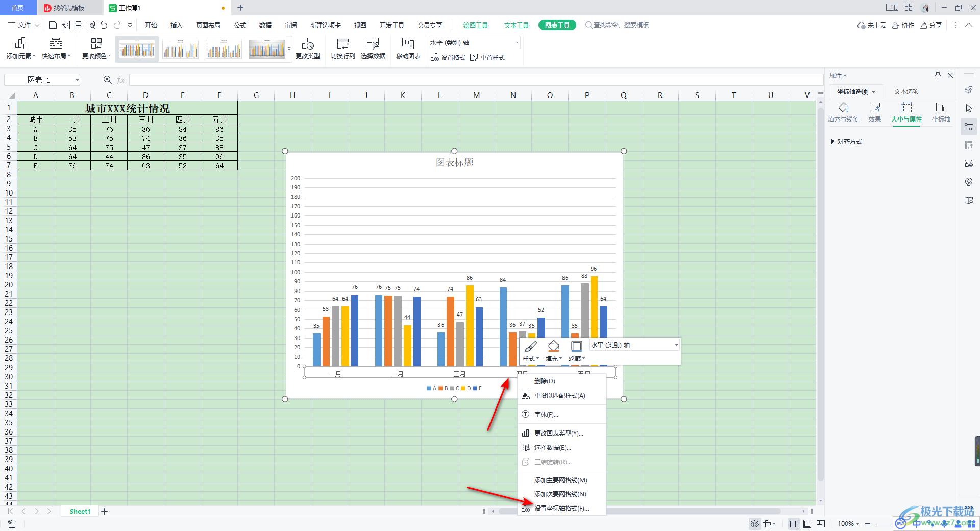This screenshot has height=531, width=980.
Task: Close the Properties (属性) pane
Action: tap(950, 75)
